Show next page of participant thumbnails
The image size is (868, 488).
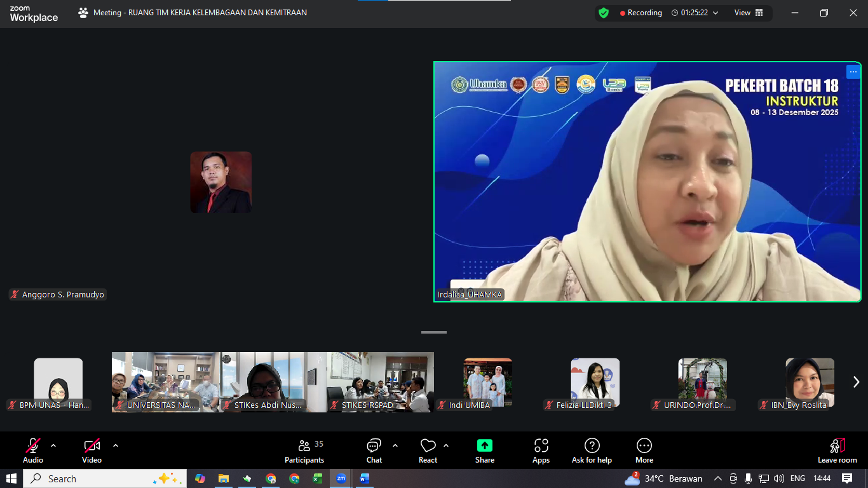click(x=856, y=382)
